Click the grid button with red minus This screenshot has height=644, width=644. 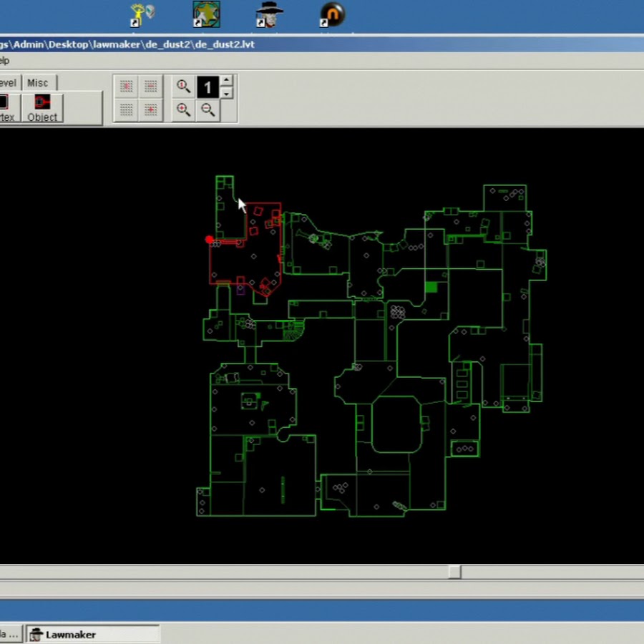click(151, 87)
